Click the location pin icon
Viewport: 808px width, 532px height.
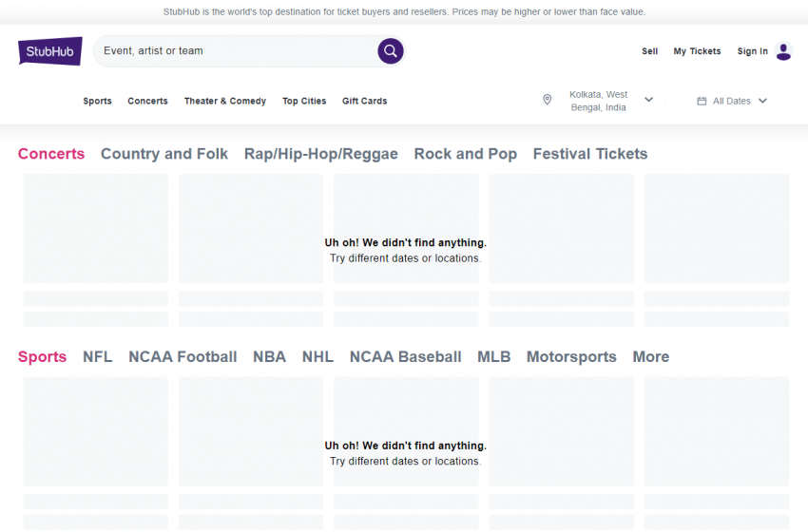pyautogui.click(x=548, y=100)
